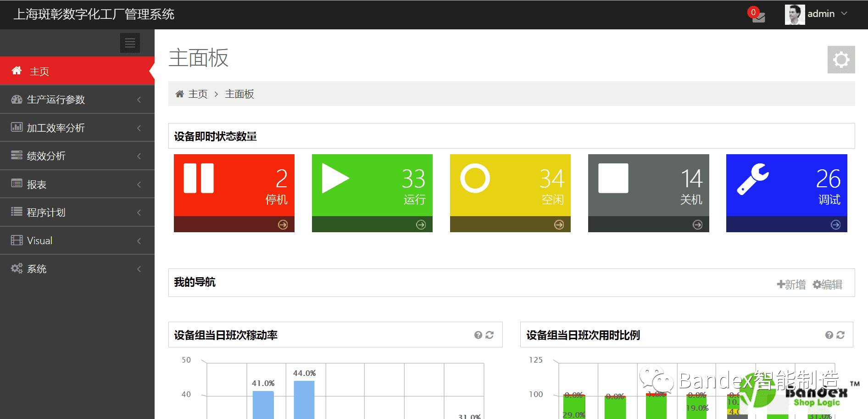Open the 报表 sidebar menu
The image size is (868, 419).
[77, 184]
